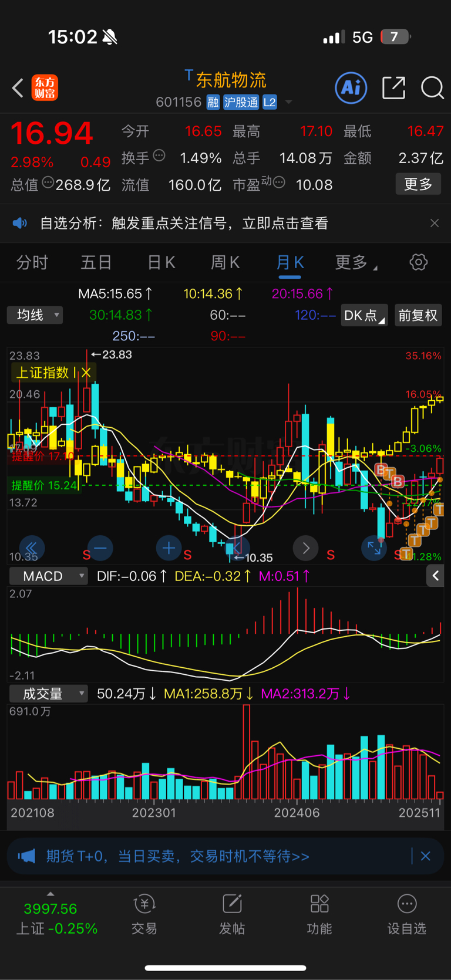Tap the info icon beside 换手

(x=159, y=156)
